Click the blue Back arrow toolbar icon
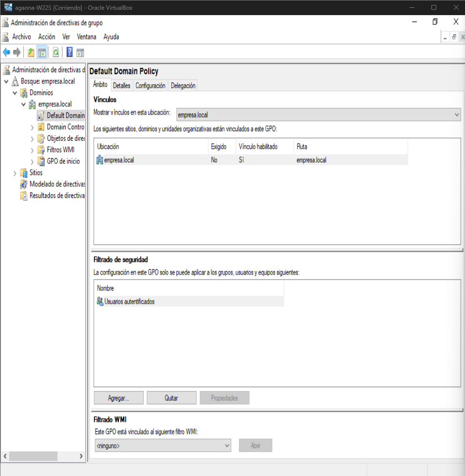Image resolution: width=465 pixels, height=476 pixels. (6, 53)
